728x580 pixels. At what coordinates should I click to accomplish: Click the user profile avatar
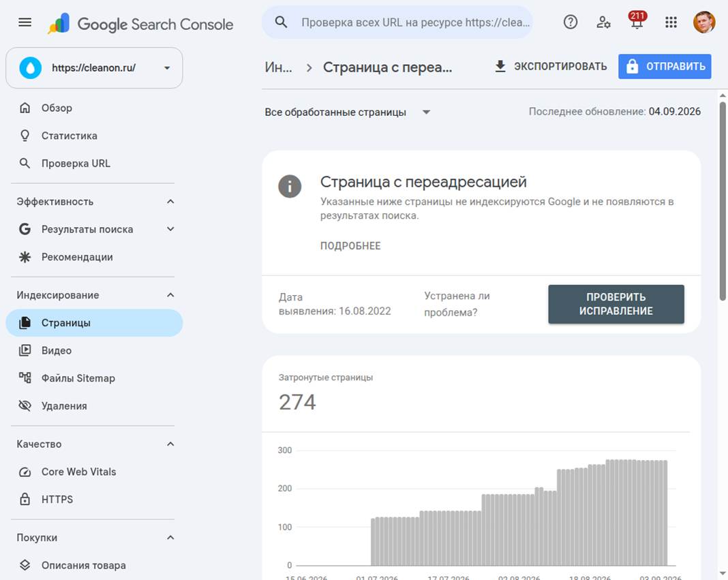tap(704, 22)
